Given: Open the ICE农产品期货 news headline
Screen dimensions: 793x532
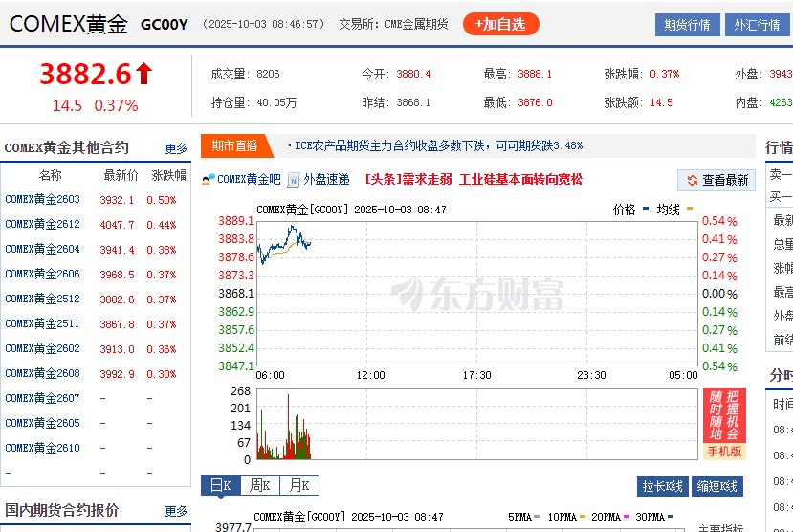Looking at the screenshot, I should click(x=438, y=146).
